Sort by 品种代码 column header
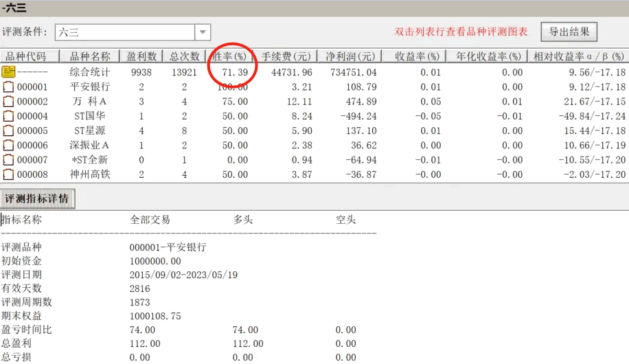 [x=30, y=56]
